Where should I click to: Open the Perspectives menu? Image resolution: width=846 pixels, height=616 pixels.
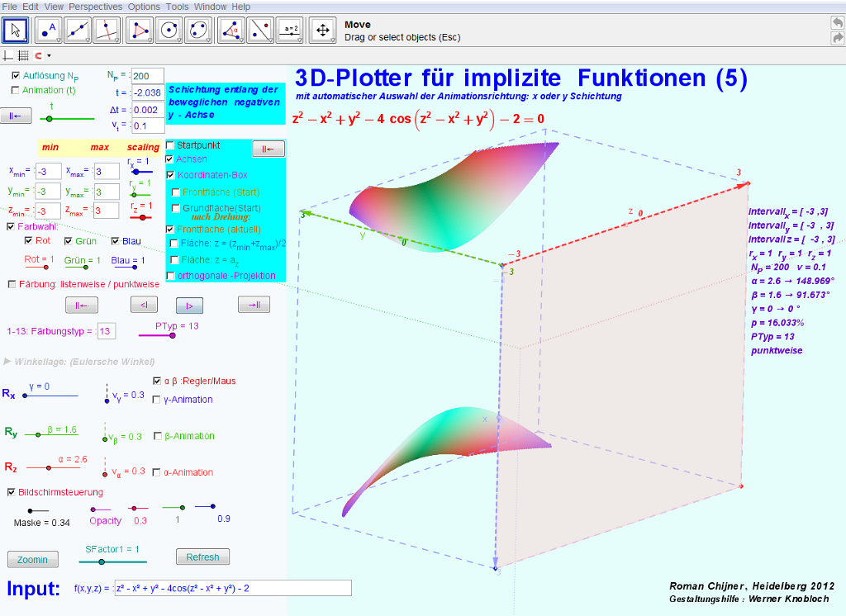[96, 7]
